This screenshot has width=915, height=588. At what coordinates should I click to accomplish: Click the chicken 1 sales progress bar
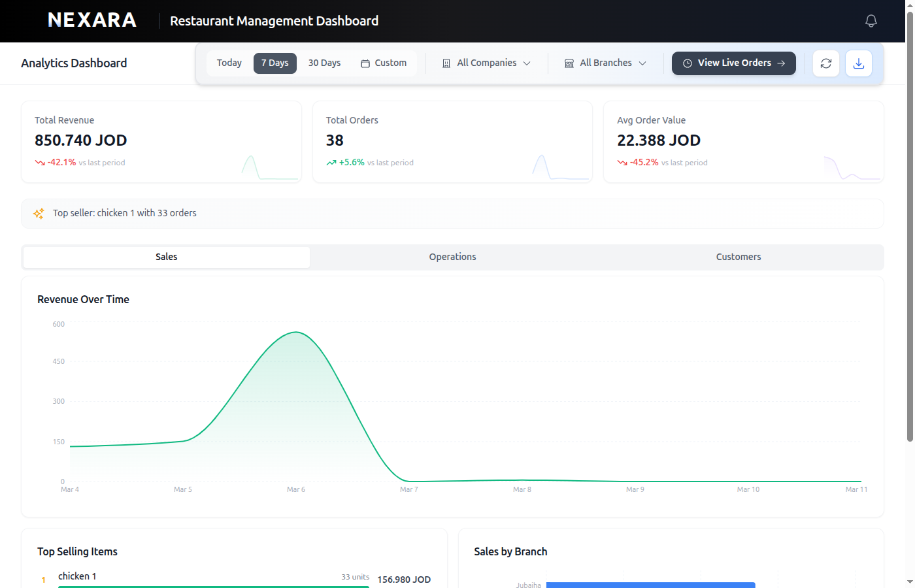(x=214, y=586)
